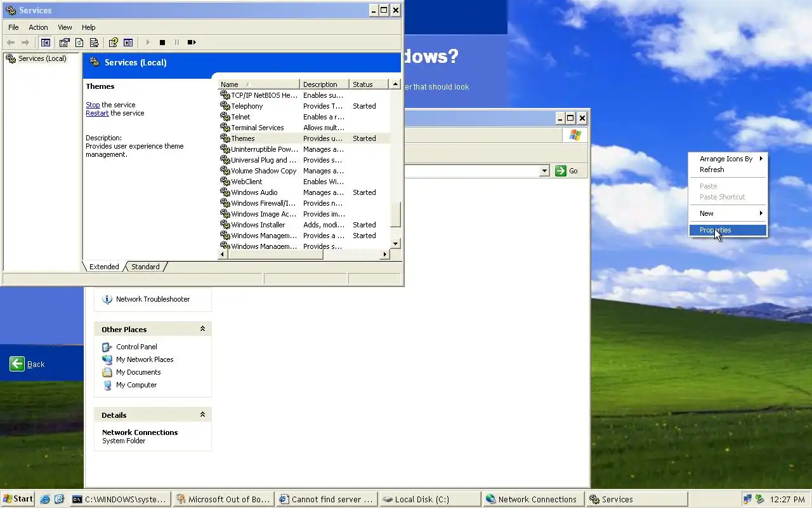The image size is (812, 508).
Task: Sort services by the Description column header
Action: (x=324, y=84)
